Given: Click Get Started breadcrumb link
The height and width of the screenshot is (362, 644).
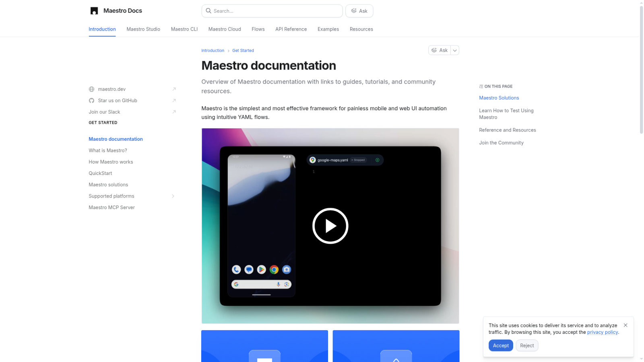Looking at the screenshot, I should (243, 51).
